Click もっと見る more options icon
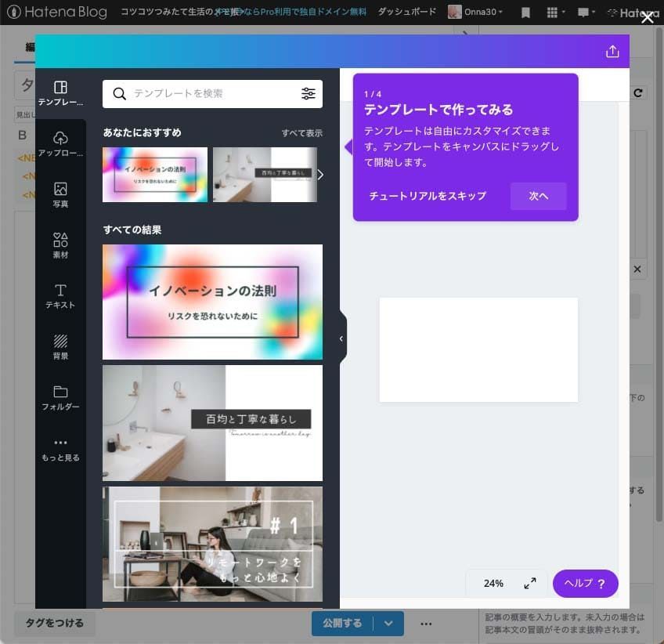The height and width of the screenshot is (644, 664). 60,449
